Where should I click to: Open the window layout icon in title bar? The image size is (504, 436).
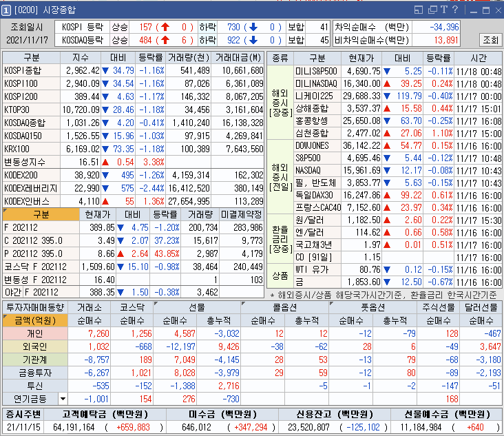coord(419,10)
